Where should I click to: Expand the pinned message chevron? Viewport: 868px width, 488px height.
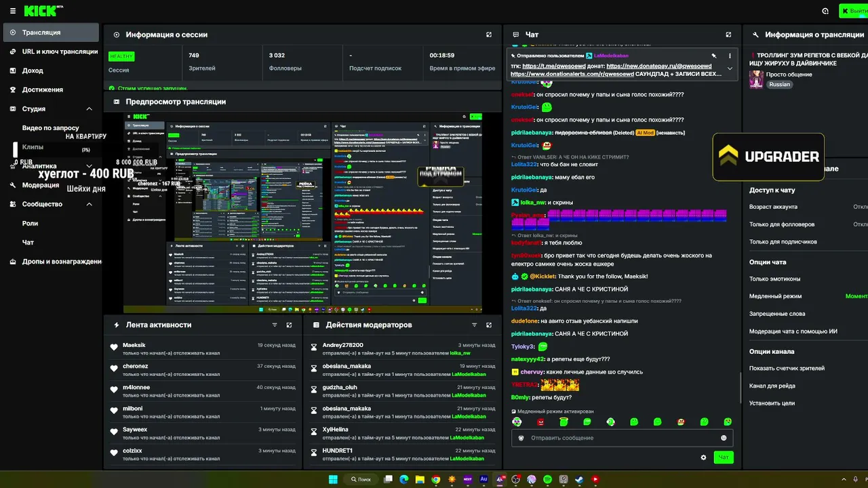[730, 68]
